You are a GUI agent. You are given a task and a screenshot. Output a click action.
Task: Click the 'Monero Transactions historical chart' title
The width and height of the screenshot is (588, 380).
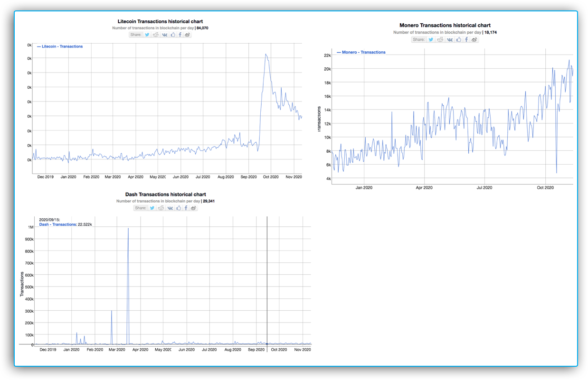pos(445,25)
